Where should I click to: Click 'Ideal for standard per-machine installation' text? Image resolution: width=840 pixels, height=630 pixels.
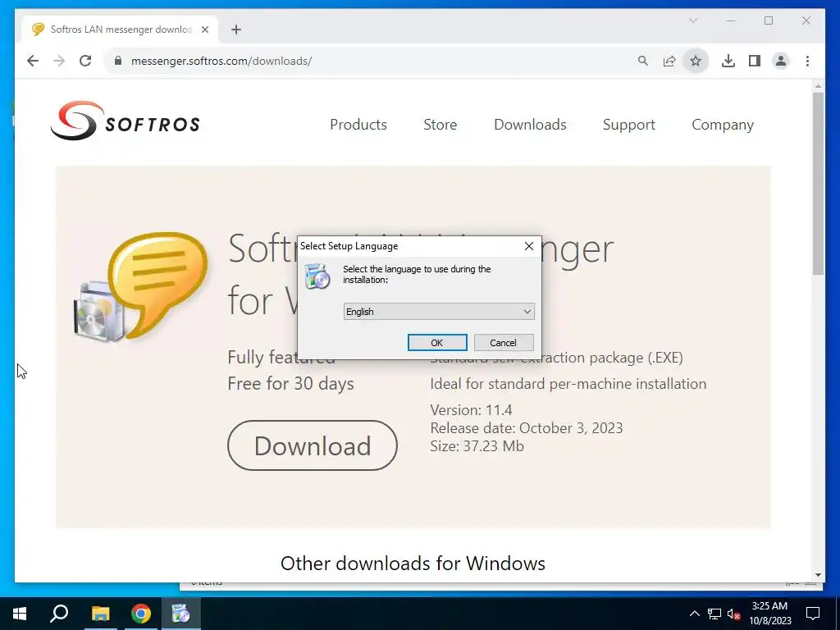568,384
